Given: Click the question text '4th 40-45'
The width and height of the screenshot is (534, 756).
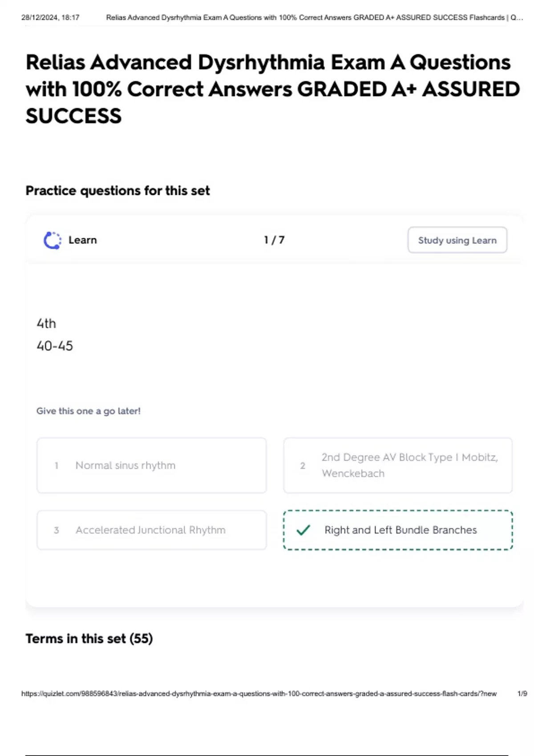Looking at the screenshot, I should [x=55, y=334].
